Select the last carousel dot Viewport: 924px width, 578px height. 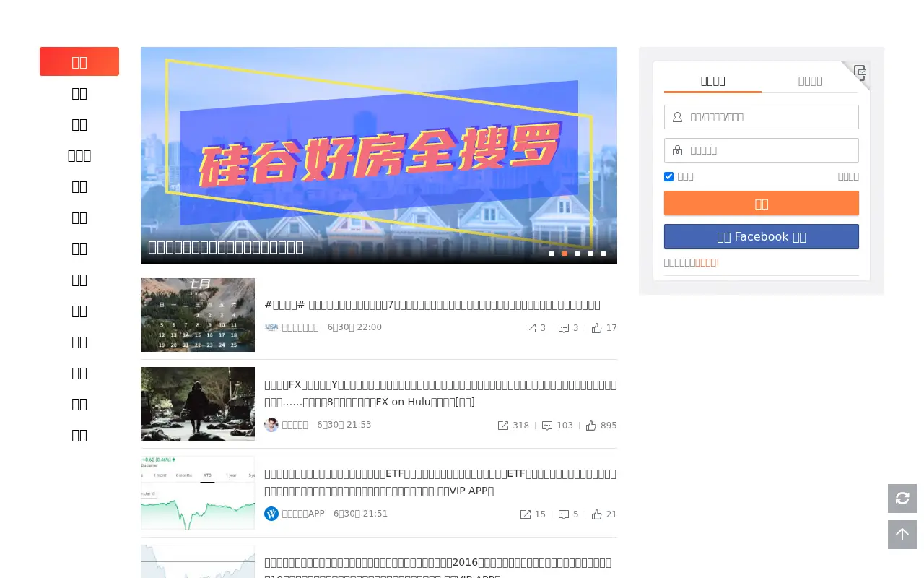point(603,254)
